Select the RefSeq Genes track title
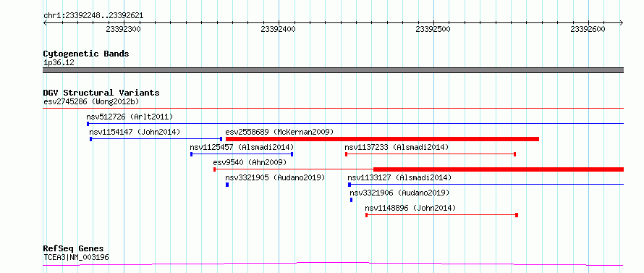 coord(74,249)
